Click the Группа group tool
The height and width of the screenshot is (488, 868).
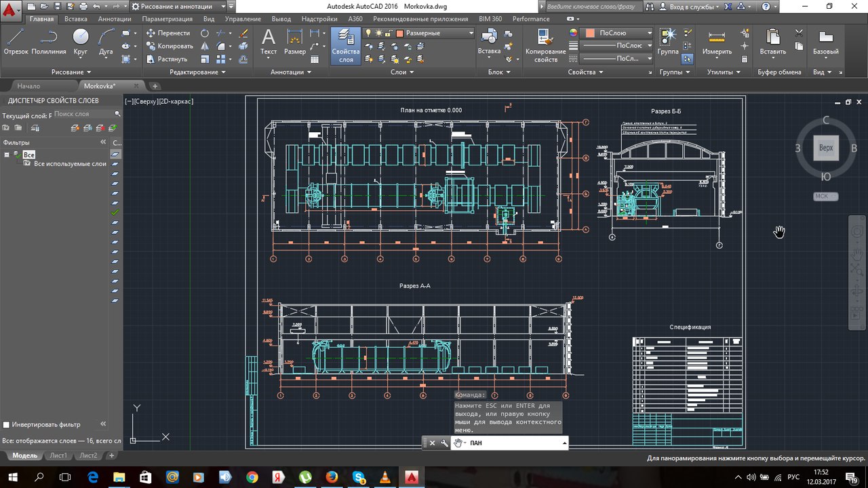click(668, 42)
